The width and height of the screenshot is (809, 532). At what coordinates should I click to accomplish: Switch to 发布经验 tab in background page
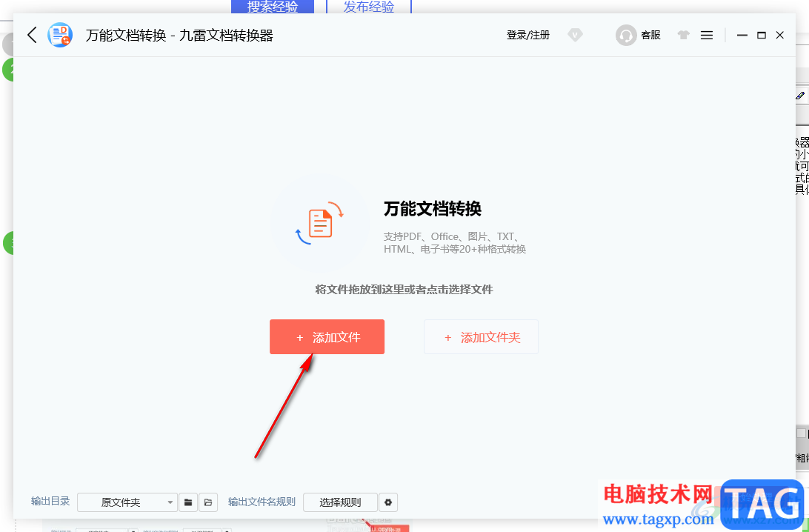point(369,7)
